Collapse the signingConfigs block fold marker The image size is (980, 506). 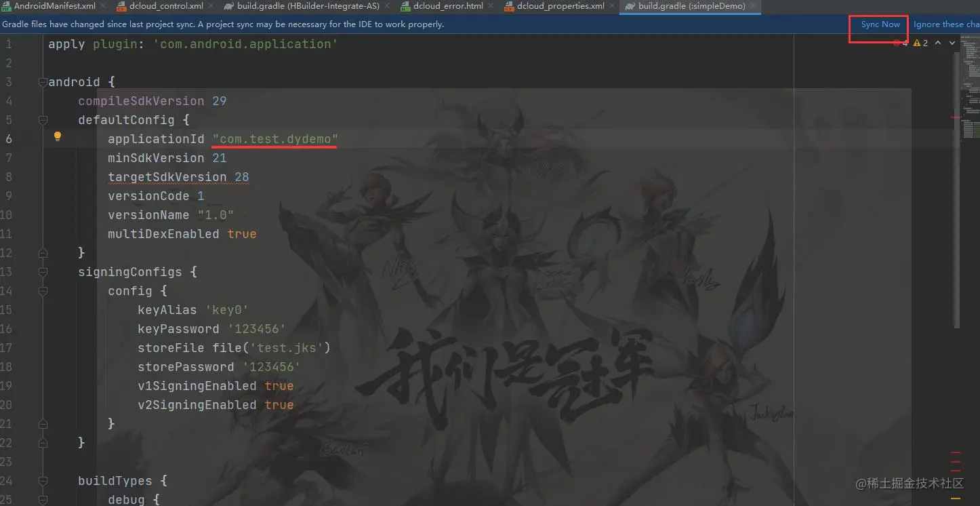pos(43,272)
